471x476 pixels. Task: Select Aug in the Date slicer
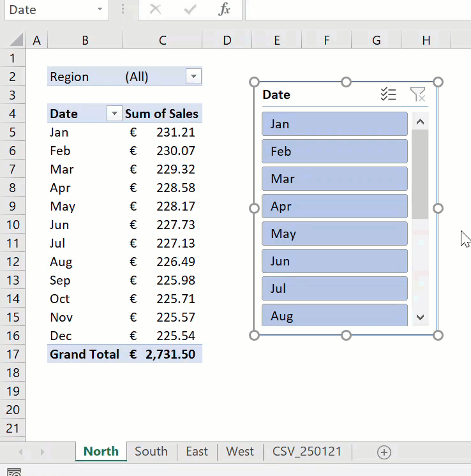334,315
